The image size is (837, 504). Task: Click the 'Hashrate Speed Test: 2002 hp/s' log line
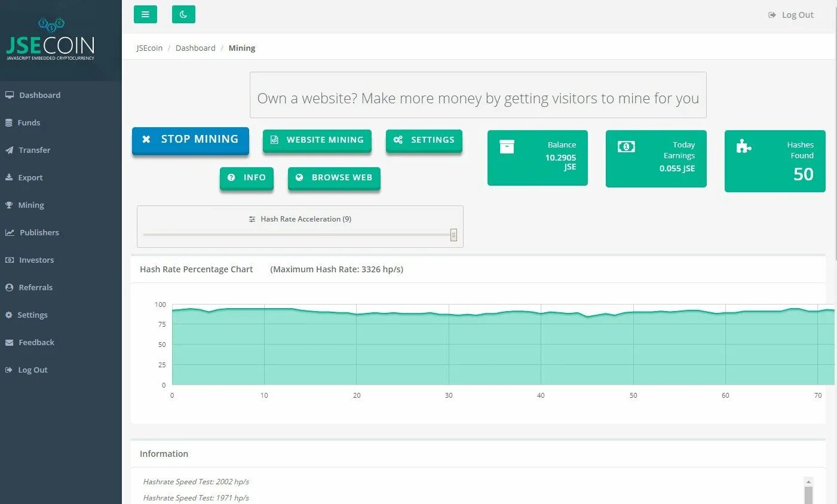pos(196,481)
